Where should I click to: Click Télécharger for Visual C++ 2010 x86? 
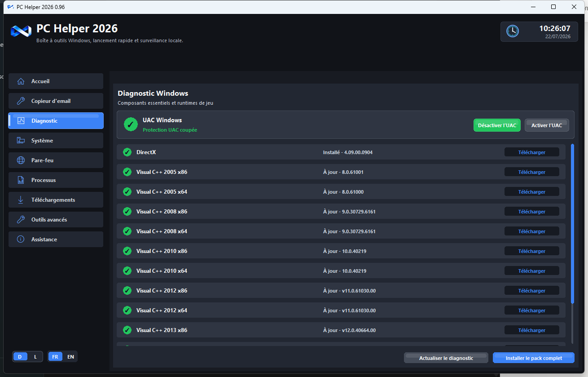(532, 251)
